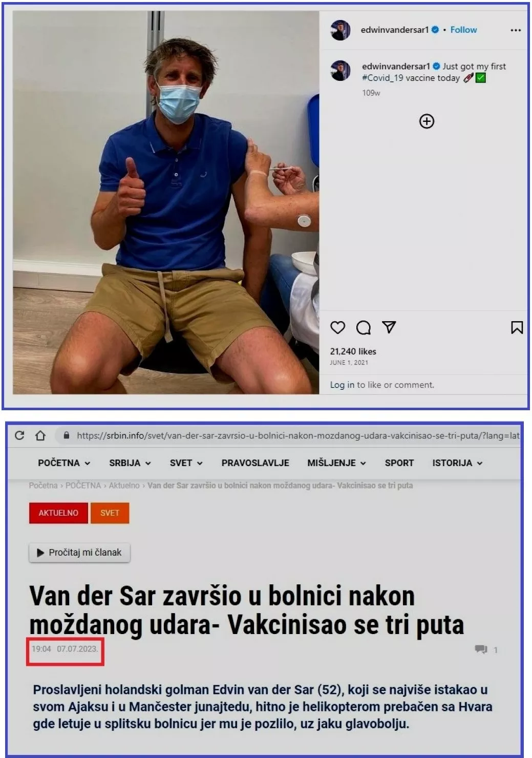Follow the edwinvandersar1 account
Viewport: 532px width, 758px height.
coord(463,30)
